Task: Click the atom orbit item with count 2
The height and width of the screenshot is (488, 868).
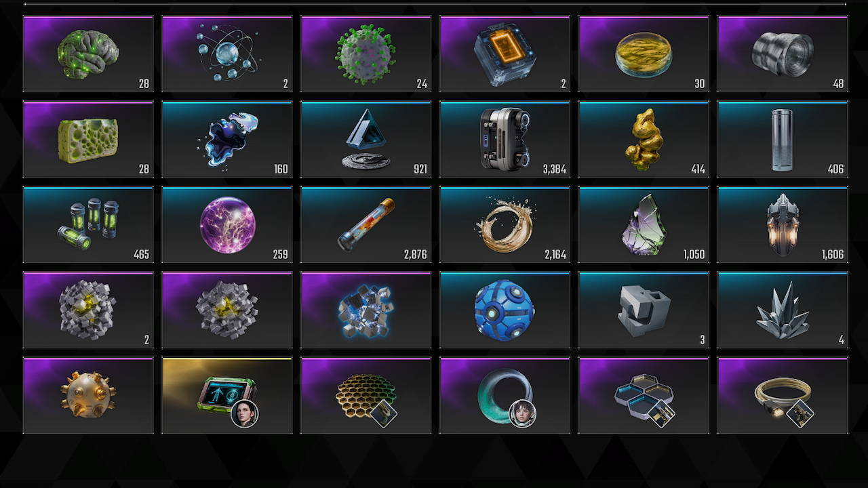Action: click(x=227, y=54)
